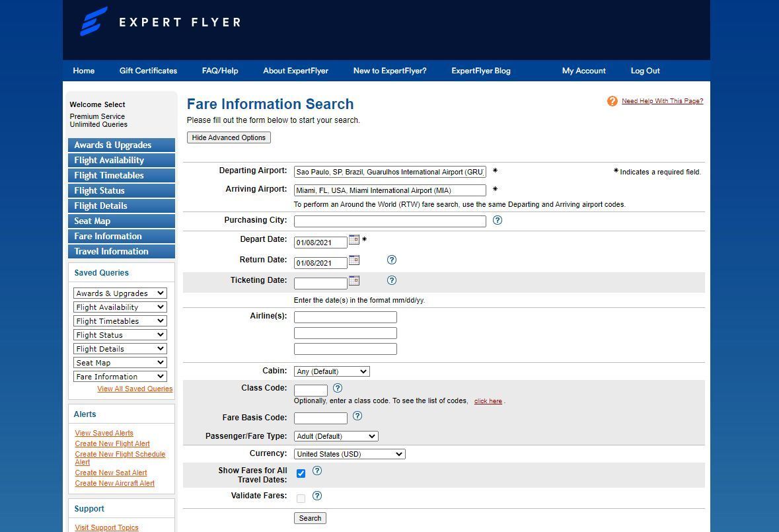Expand the Flight Status saved queries dropdown
This screenshot has height=532, width=779.
click(120, 335)
